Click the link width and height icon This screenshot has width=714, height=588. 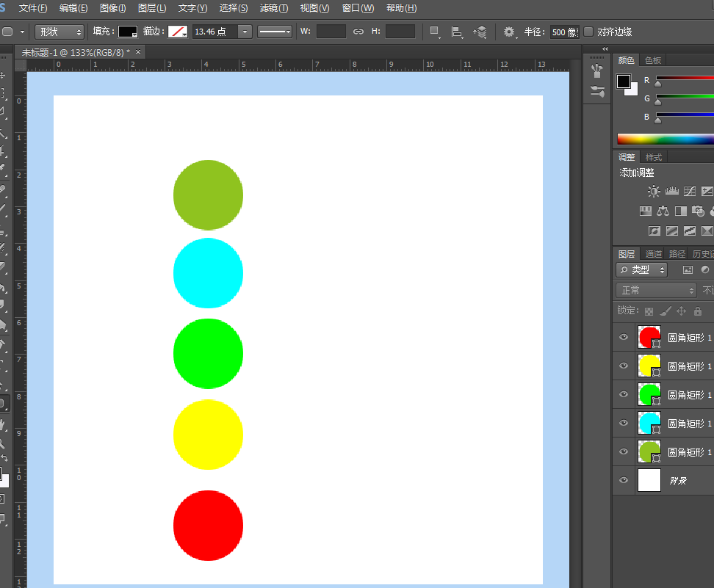coord(358,32)
